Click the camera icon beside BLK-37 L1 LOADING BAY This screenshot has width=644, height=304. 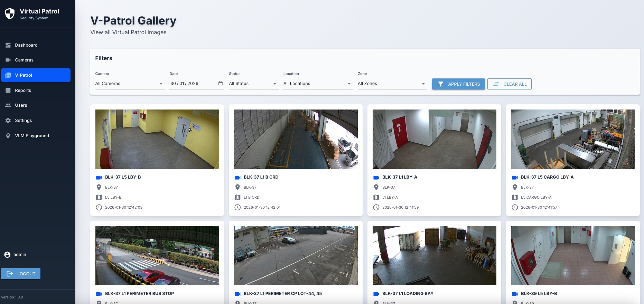coord(376,294)
